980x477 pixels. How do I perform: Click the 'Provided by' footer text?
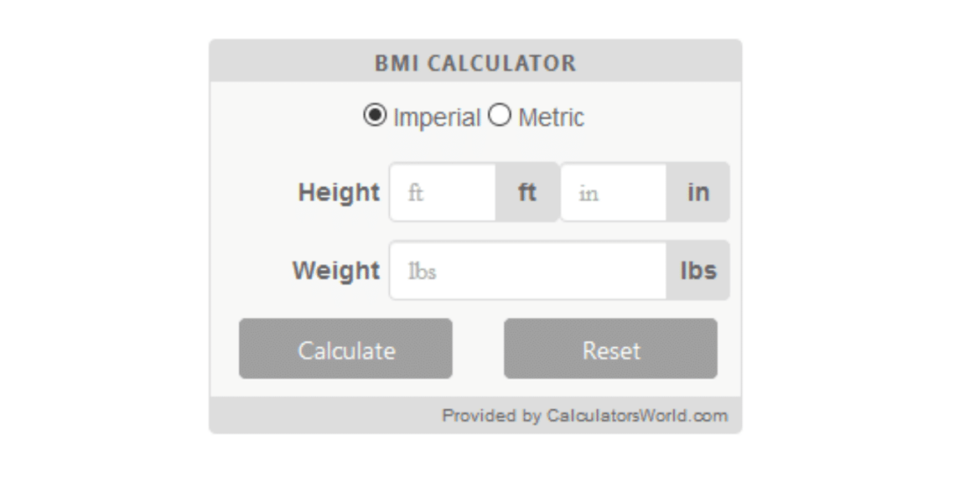tap(491, 416)
